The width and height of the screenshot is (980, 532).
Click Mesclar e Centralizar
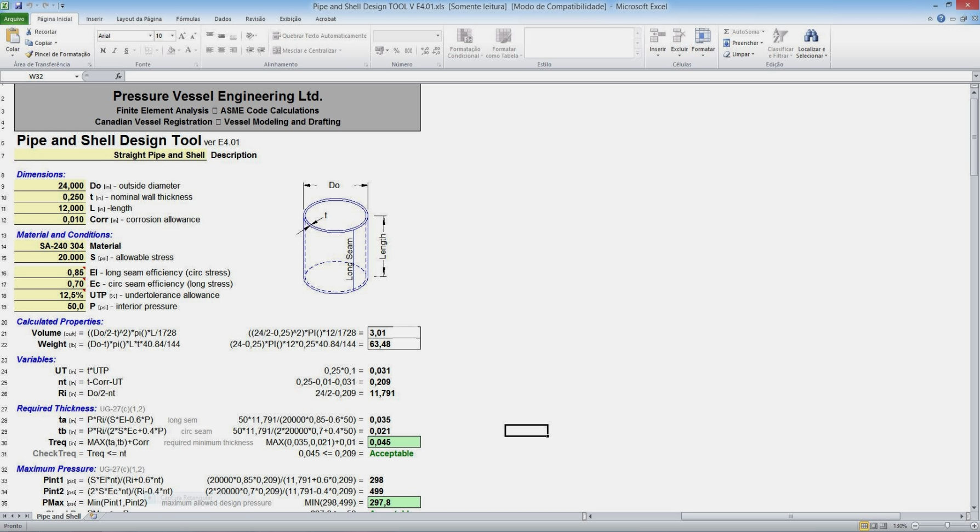[x=308, y=50]
